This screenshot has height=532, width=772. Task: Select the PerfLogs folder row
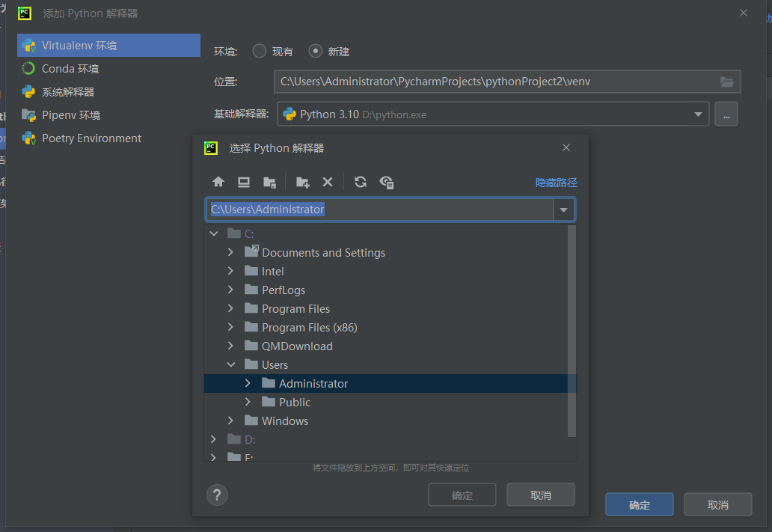coord(390,290)
